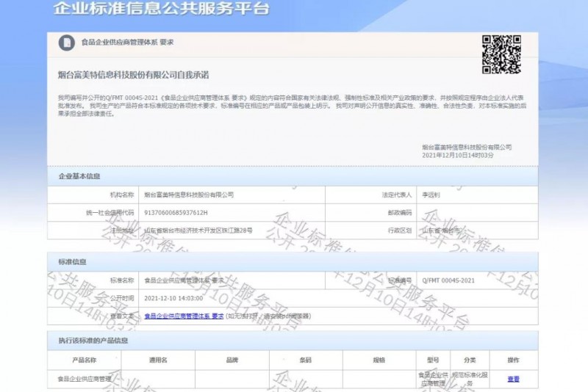Click the section header 执行该标准的产品信息
The height and width of the screenshot is (392, 588).
93,341
